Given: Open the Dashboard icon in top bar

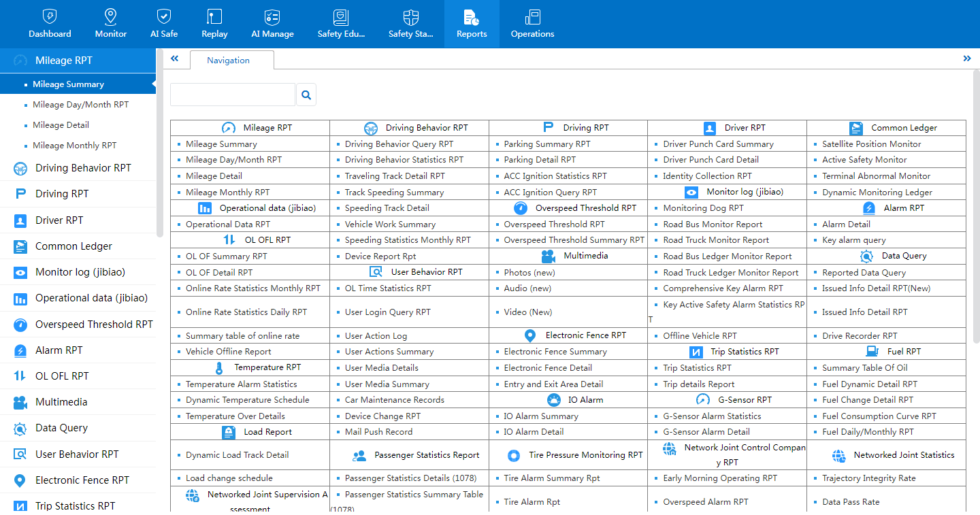Looking at the screenshot, I should pyautogui.click(x=50, y=17).
